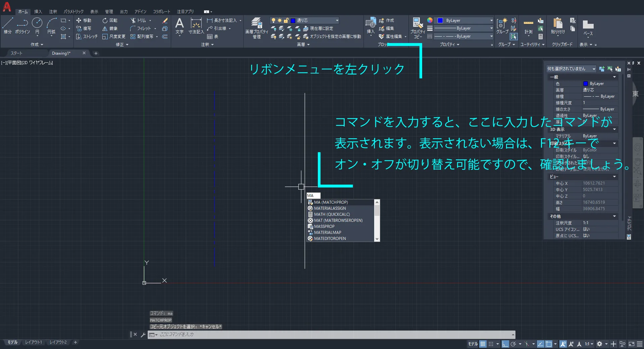Click 現在層に設定 button
The width and height of the screenshot is (644, 349).
321,29
